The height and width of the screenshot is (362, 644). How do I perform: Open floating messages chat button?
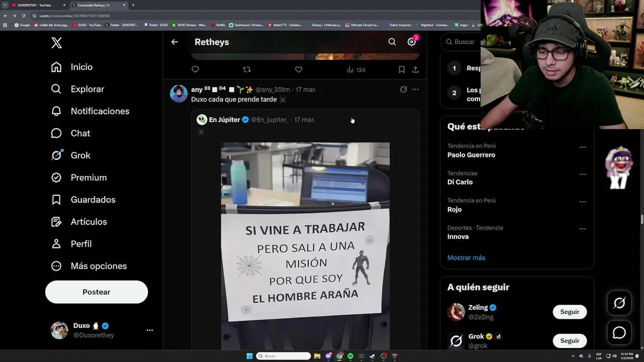pos(619,333)
